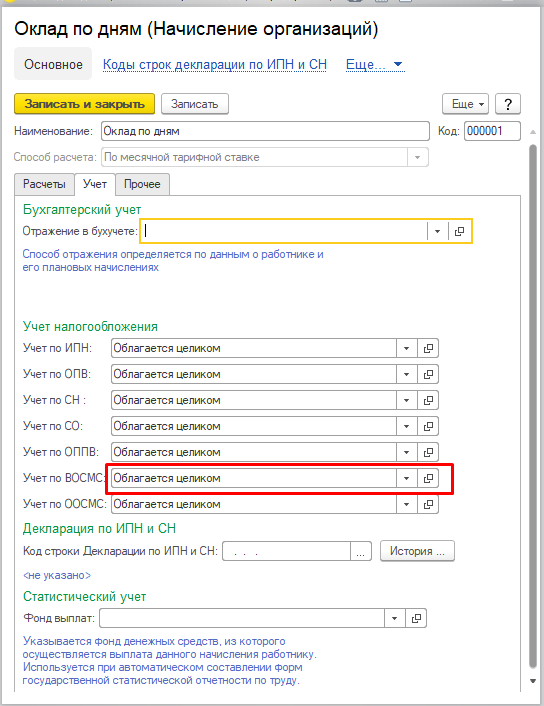544x706 pixels.
Task: Expand the Отражение в бухучете dropdown arrow
Action: [x=437, y=231]
